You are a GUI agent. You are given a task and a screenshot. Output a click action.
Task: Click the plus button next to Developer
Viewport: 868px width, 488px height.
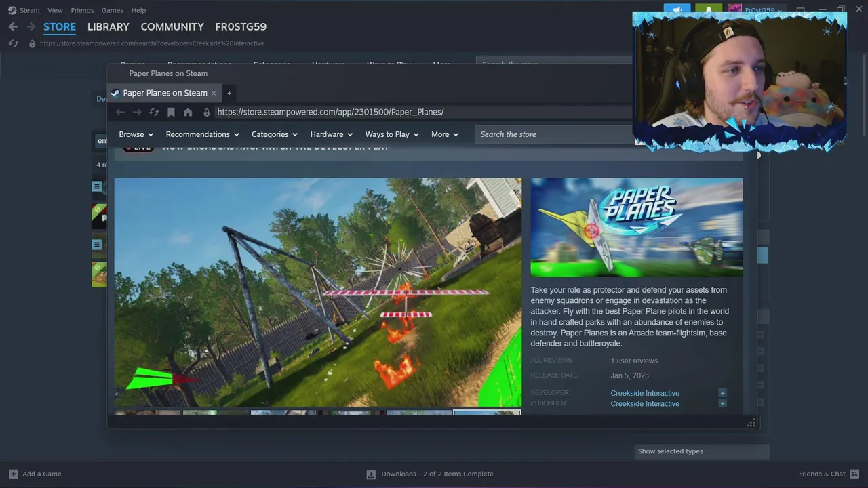point(722,393)
